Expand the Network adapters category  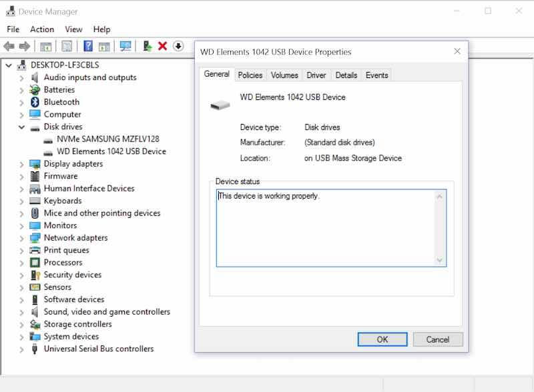21,238
